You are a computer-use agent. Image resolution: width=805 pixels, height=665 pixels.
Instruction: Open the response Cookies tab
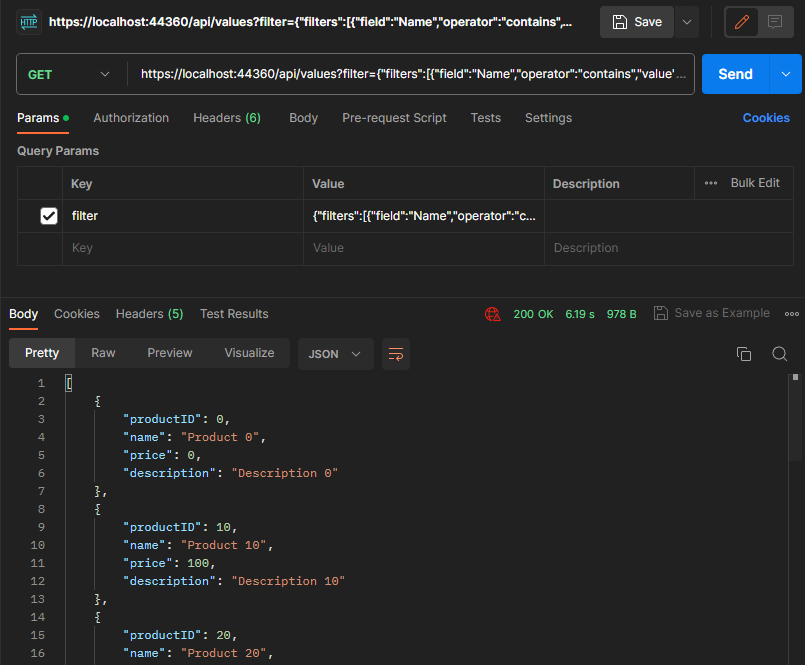(x=77, y=314)
